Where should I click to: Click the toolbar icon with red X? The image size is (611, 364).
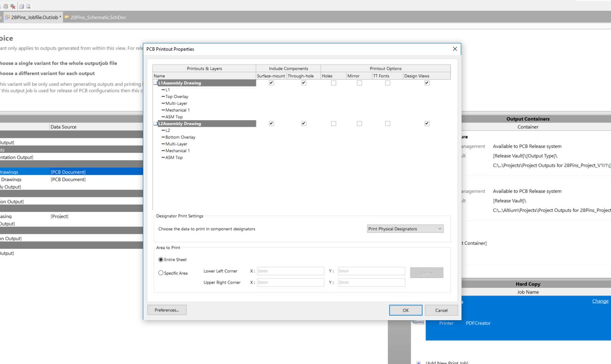[x=13, y=6]
